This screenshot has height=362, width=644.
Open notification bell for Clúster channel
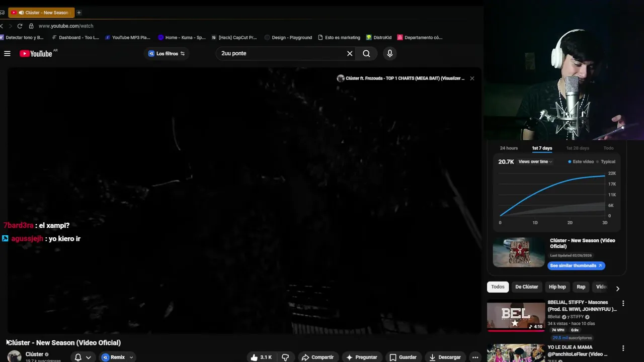[78, 357]
